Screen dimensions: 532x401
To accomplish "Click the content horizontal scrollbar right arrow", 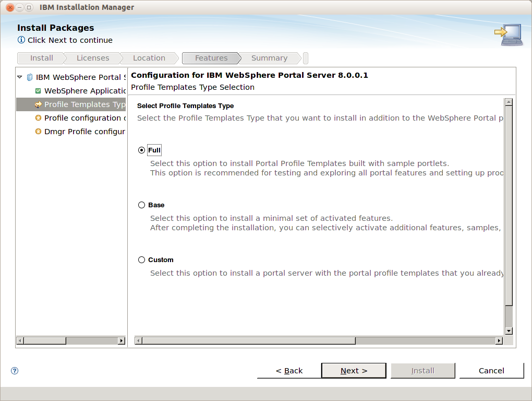I will tap(499, 340).
